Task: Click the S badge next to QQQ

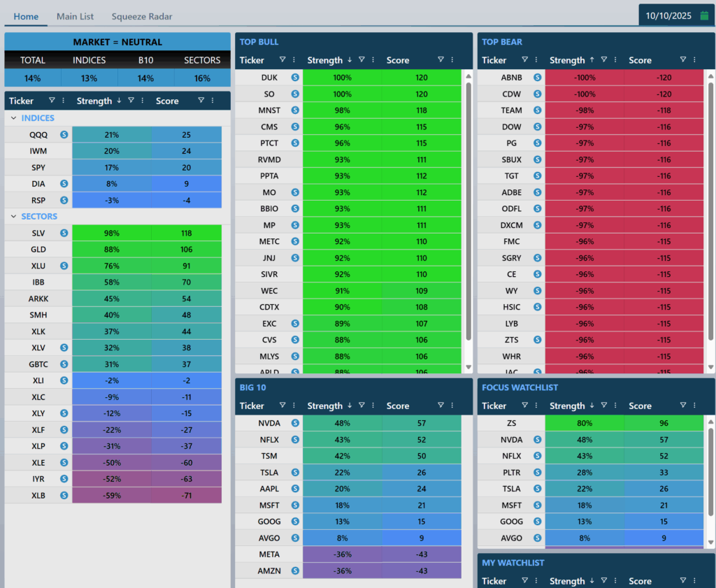Action: click(x=64, y=134)
